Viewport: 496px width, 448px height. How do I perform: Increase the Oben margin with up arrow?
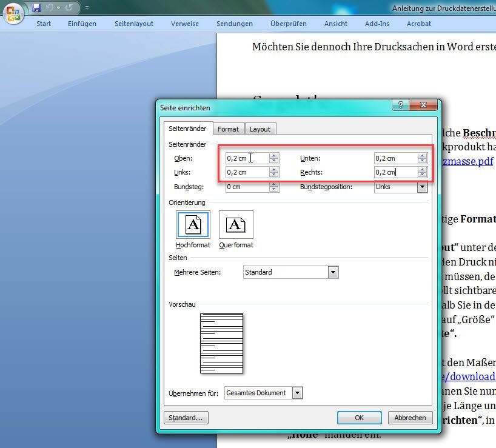[x=274, y=156]
